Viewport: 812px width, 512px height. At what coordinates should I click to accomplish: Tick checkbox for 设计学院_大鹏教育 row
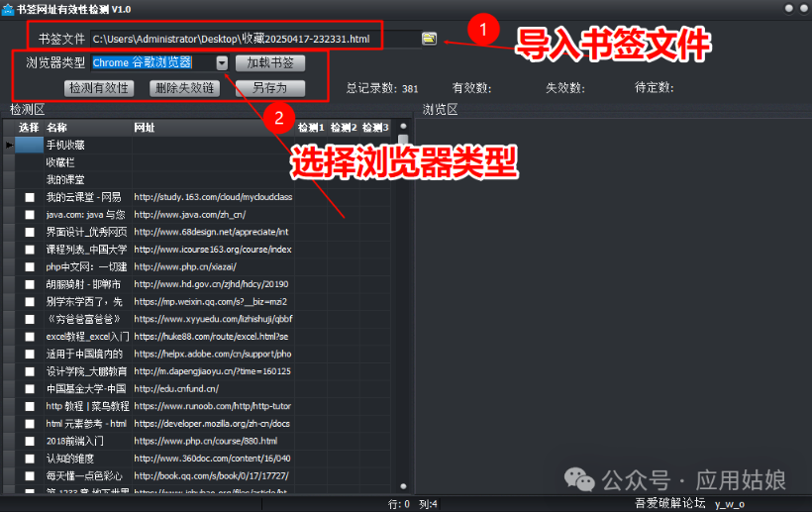[30, 371]
